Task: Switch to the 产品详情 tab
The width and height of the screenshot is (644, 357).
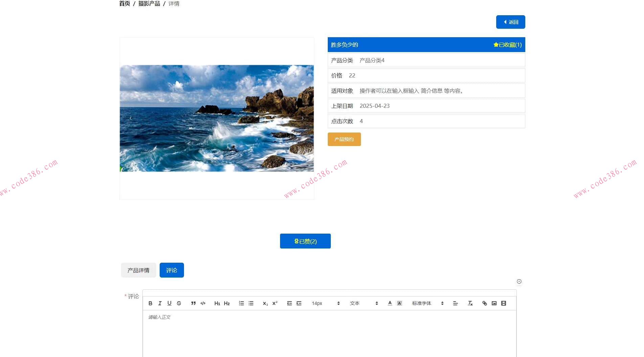Action: [138, 270]
